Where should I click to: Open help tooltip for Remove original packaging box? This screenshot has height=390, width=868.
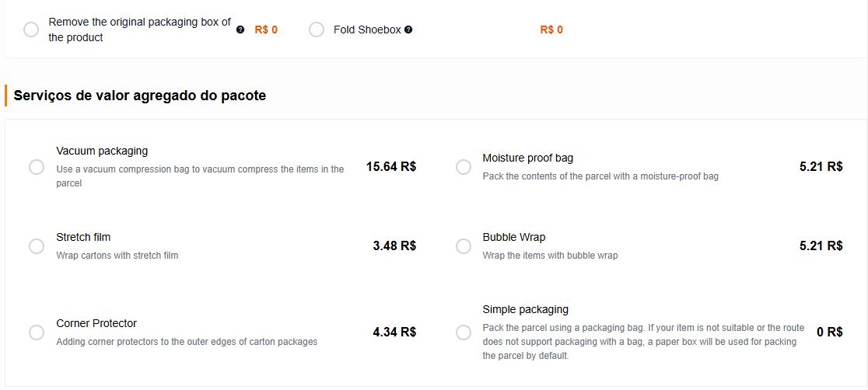point(240,30)
